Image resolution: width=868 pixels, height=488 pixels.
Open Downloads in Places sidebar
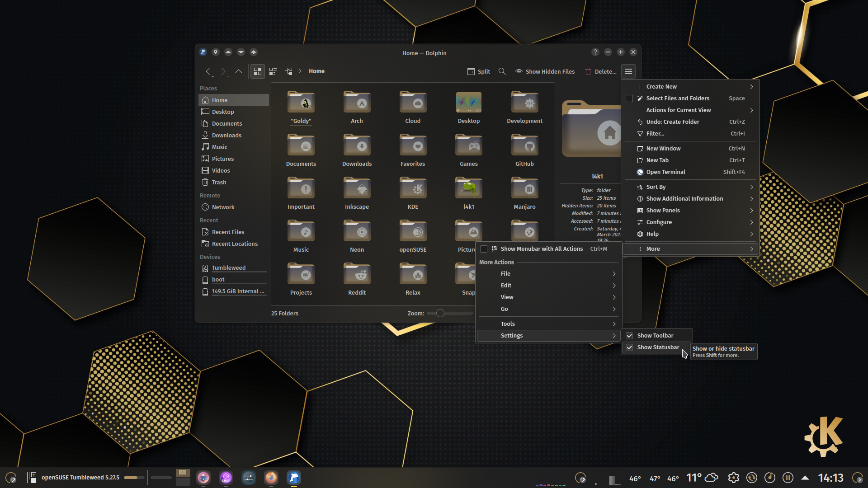tap(234, 135)
